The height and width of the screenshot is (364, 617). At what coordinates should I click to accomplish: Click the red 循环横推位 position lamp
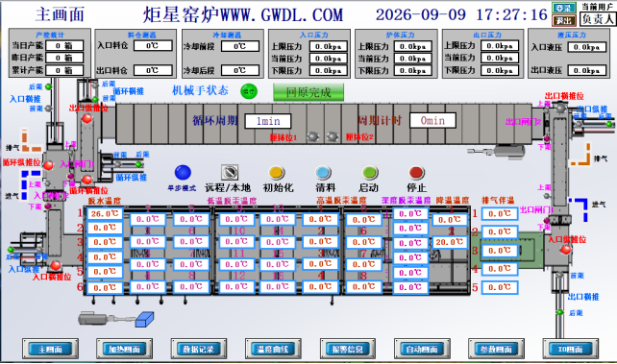(x=86, y=180)
